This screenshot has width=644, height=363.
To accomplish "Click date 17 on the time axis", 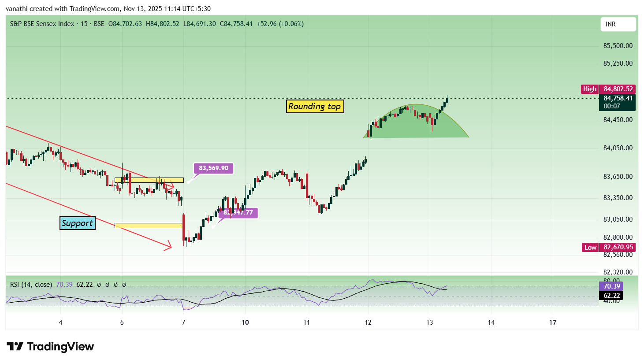I will click(553, 322).
